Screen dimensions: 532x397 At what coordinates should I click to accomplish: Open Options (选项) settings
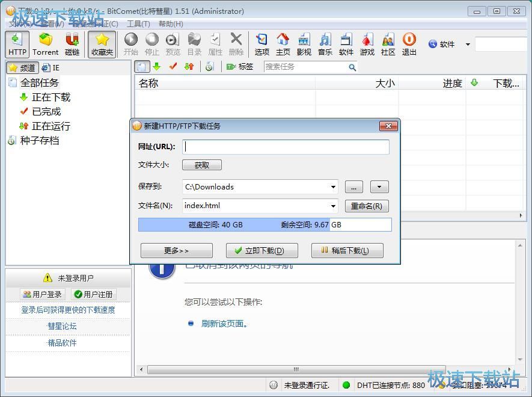[x=261, y=44]
